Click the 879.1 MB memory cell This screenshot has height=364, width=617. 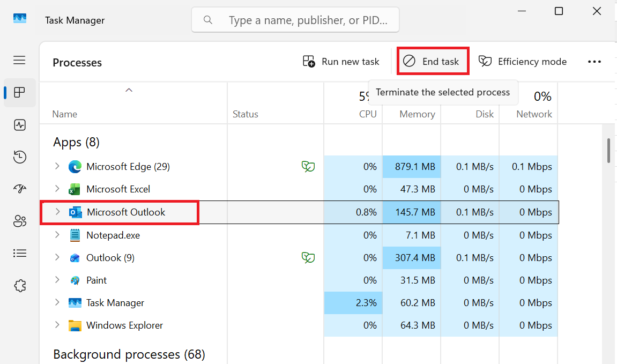[412, 167]
